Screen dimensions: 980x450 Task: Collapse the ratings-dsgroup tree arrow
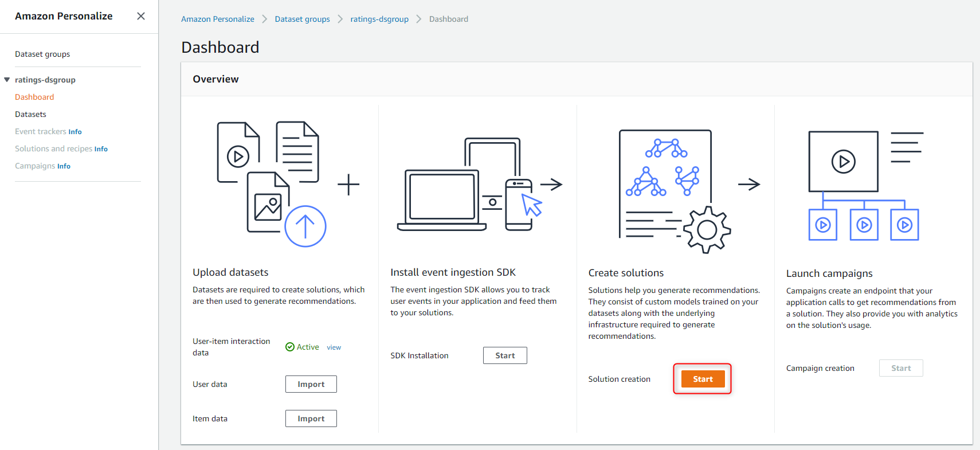pyautogui.click(x=7, y=80)
